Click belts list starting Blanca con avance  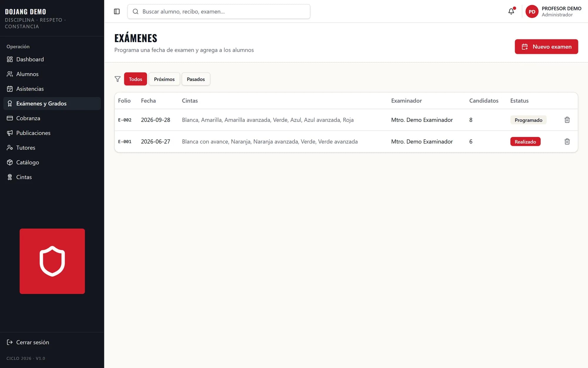click(x=270, y=142)
